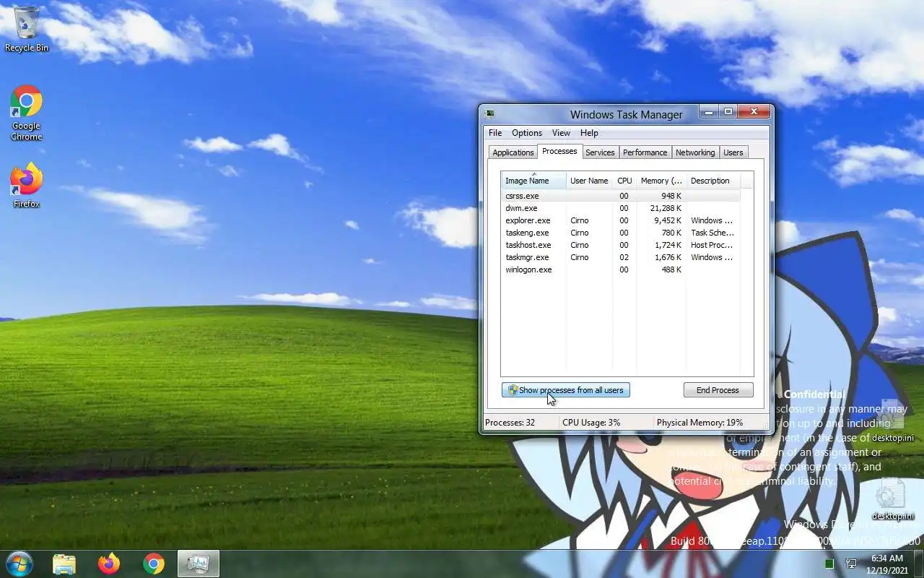Open the network tray icon
This screenshot has width=924, height=578.
[x=851, y=564]
